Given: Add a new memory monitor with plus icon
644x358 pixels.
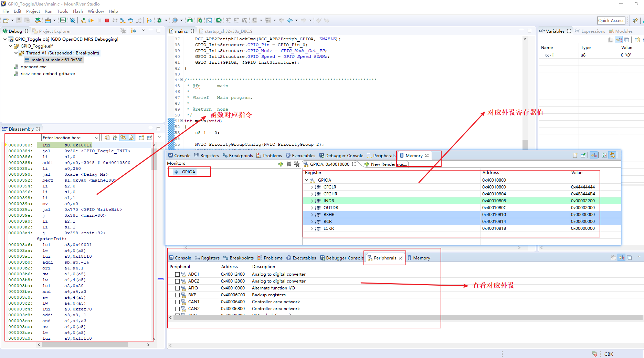Looking at the screenshot, I should [281, 164].
